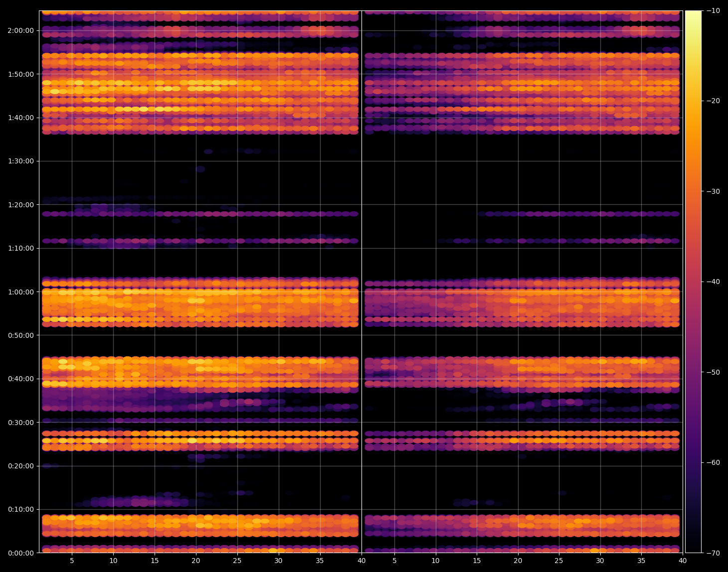The height and width of the screenshot is (572, 728).
Task: Select x-axis label 30 under right heatmap
Action: tap(600, 561)
